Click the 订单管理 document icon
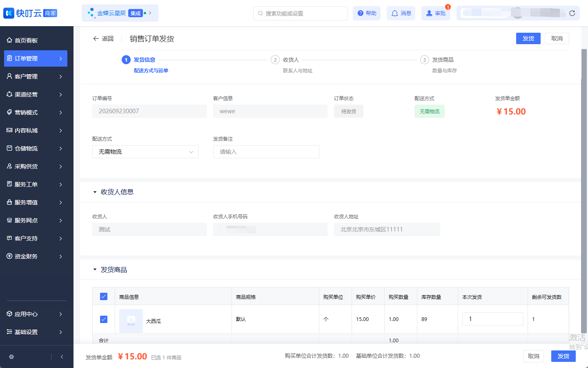This screenshot has width=588, height=368. tap(9, 58)
